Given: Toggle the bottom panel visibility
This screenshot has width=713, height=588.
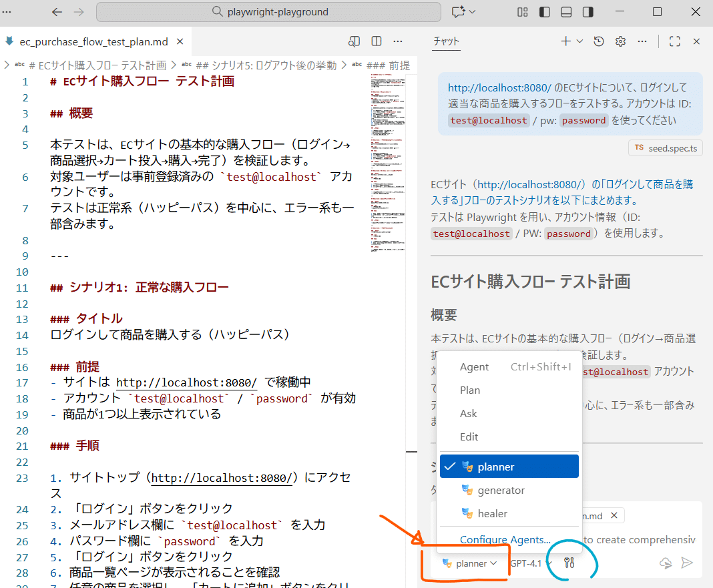Looking at the screenshot, I should tap(566, 12).
